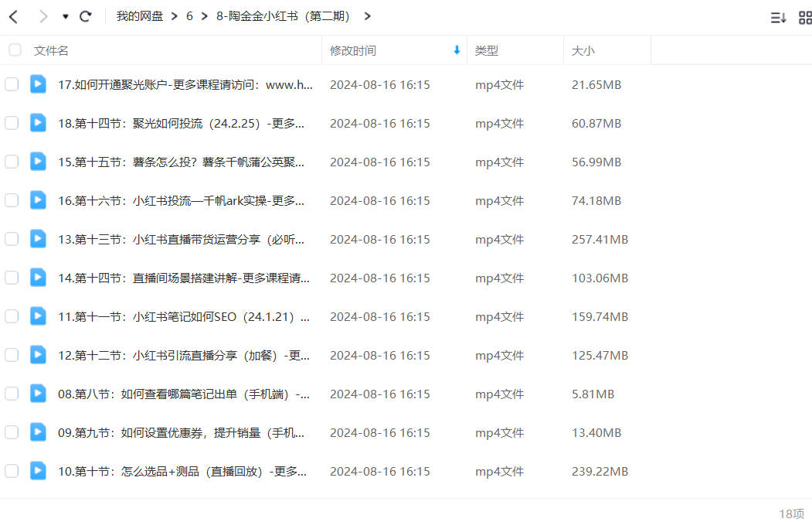Check the box for 17.如何开通聚光账户
The image size is (812, 522).
point(12,84)
